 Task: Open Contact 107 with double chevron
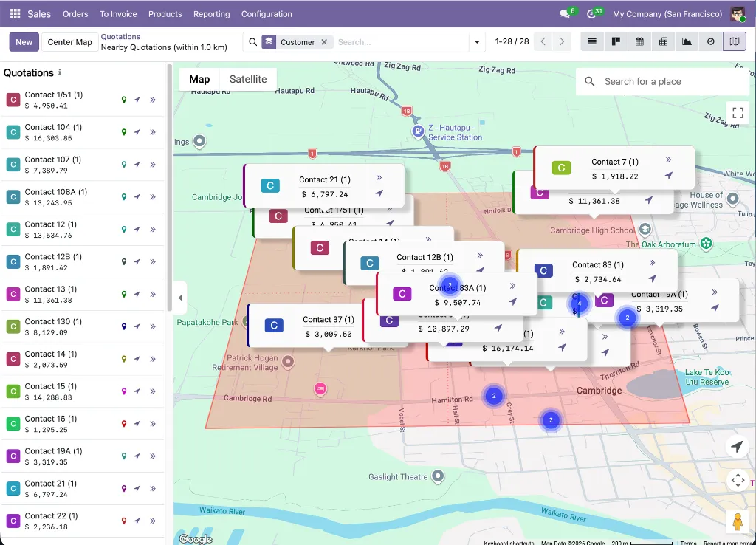pyautogui.click(x=152, y=165)
